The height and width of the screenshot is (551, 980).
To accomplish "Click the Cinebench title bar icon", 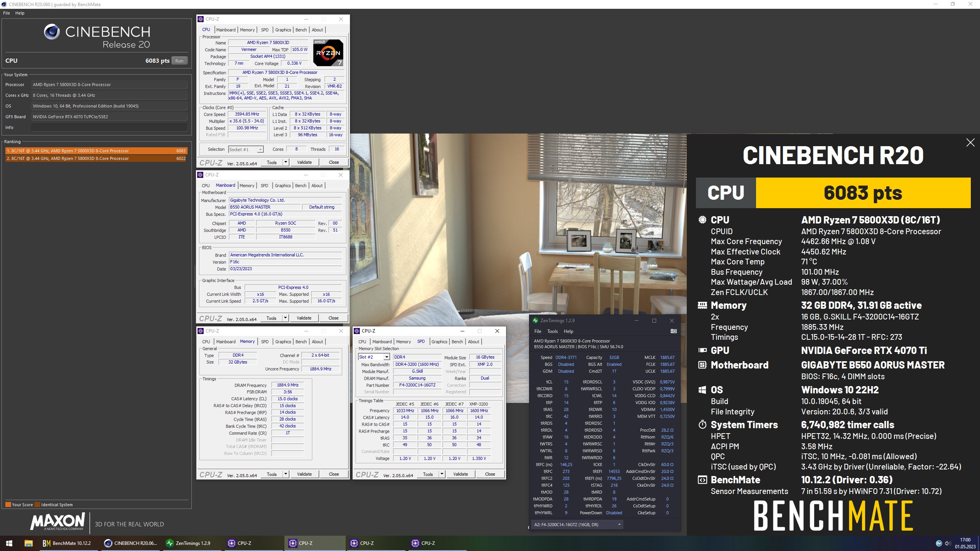I will (4, 4).
